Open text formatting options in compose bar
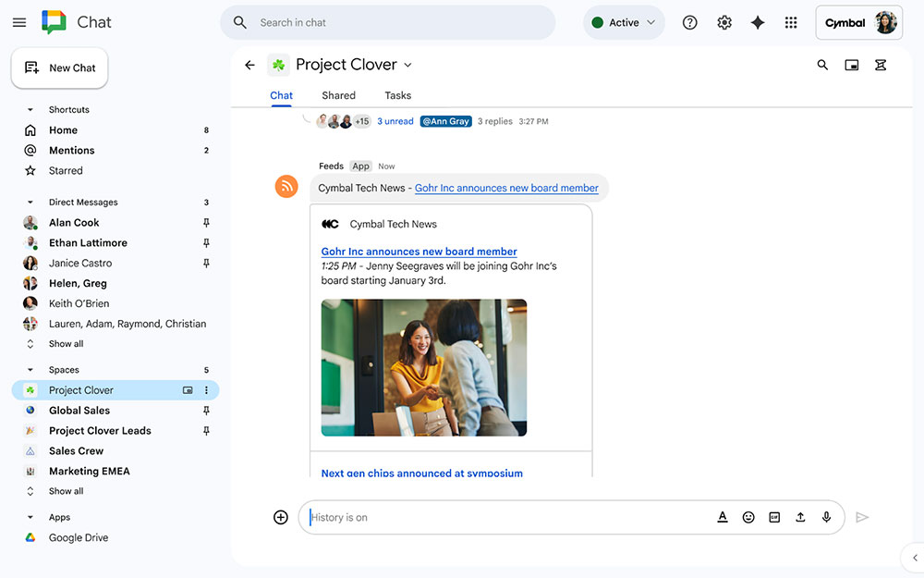 coord(723,517)
